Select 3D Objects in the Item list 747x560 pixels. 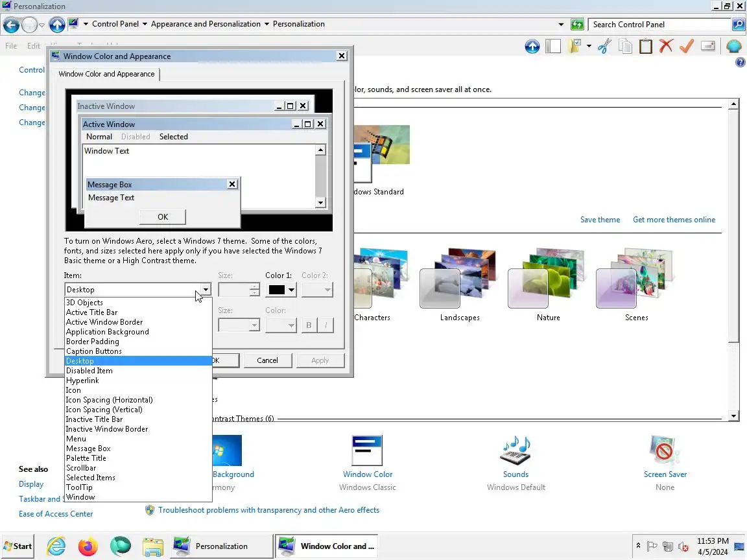(138, 303)
